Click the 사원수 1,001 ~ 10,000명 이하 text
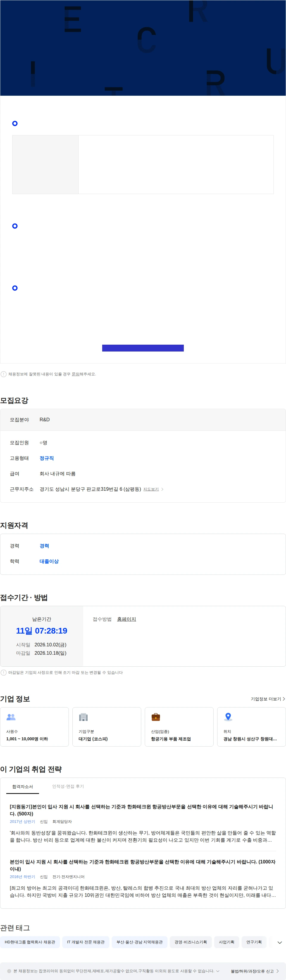286x980 pixels. click(27, 739)
